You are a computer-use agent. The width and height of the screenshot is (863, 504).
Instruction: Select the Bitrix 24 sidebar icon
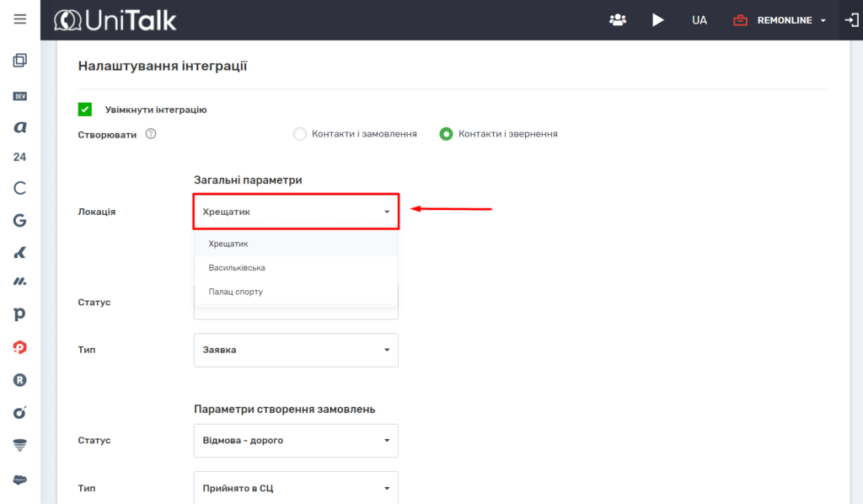[20, 157]
